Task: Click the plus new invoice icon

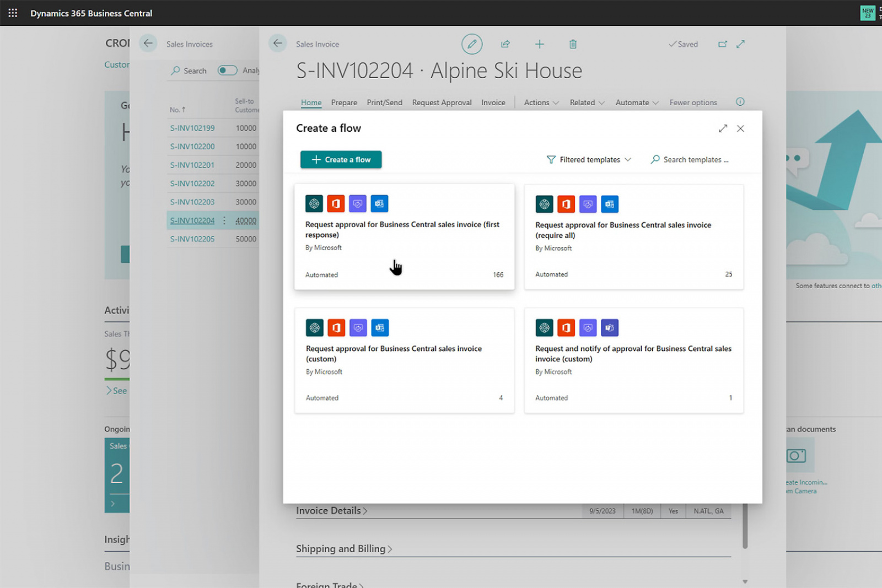Action: 539,44
